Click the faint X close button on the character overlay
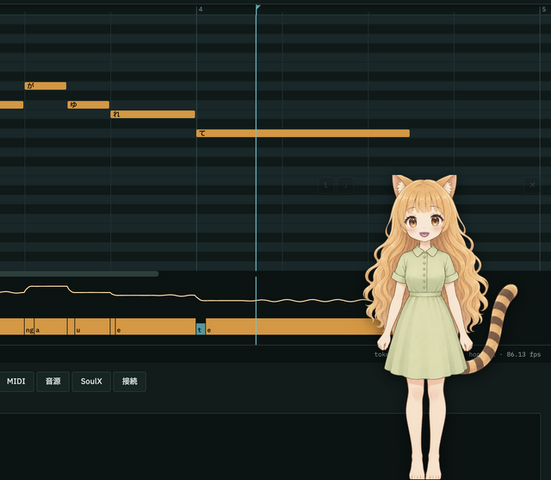551x480 pixels. (532, 185)
